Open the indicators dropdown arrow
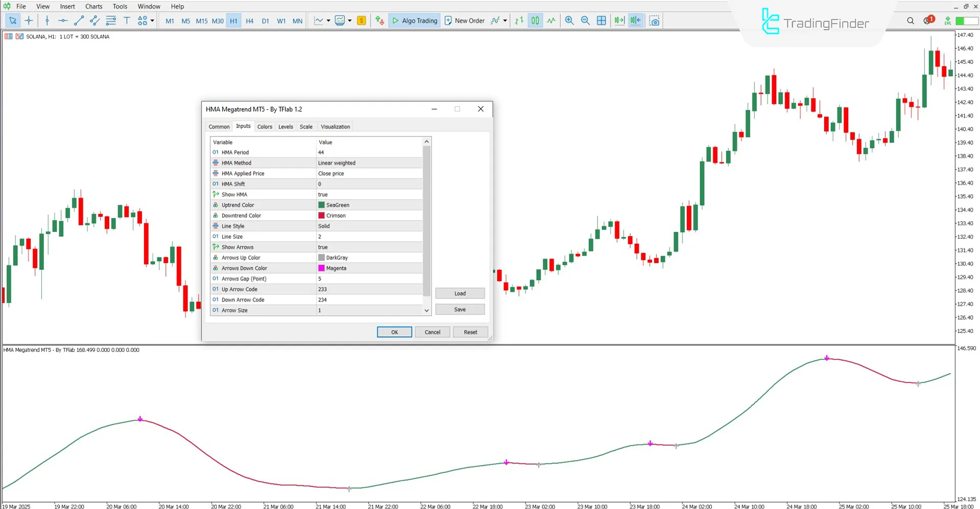This screenshot has width=980, height=509. tap(506, 20)
